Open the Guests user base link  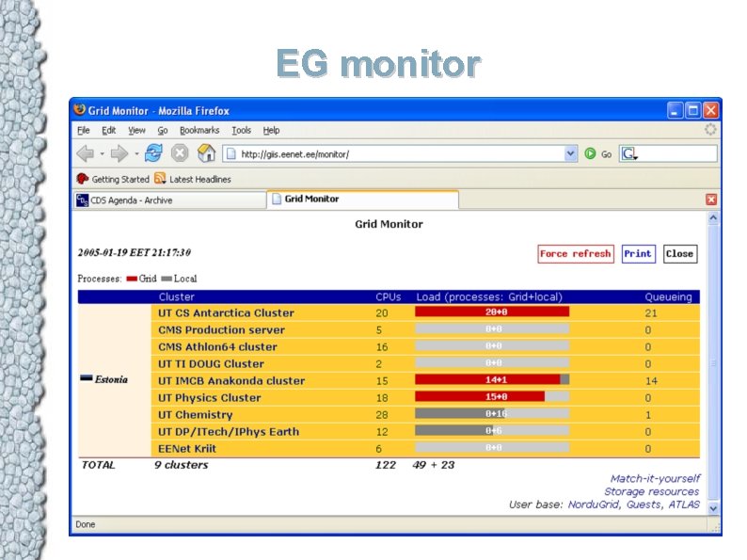coord(644,504)
